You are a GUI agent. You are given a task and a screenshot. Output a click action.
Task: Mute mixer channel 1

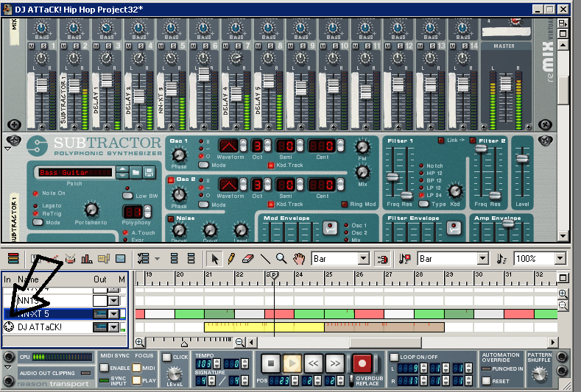click(x=31, y=46)
